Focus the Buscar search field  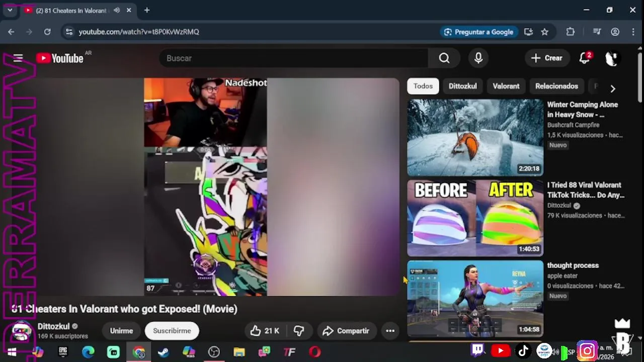click(x=294, y=58)
